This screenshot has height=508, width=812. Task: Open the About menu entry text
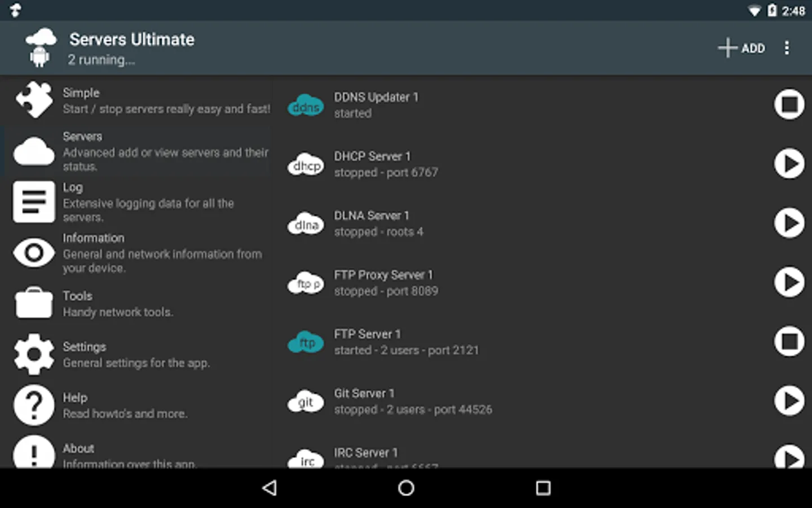coord(78,448)
